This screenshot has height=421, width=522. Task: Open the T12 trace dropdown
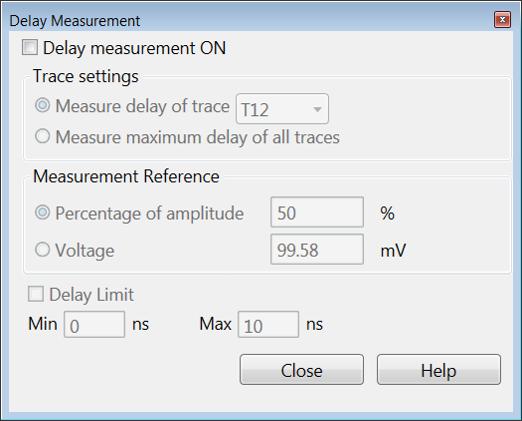282,109
